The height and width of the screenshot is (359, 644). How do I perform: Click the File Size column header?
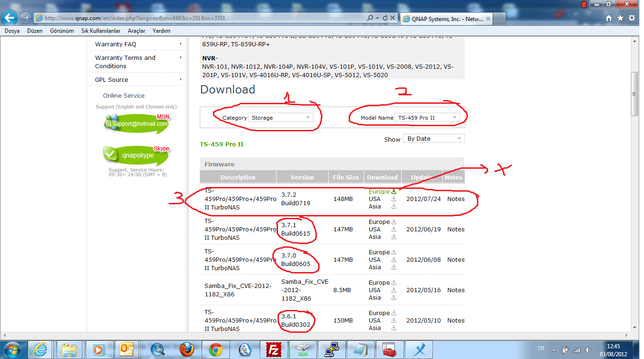tap(346, 177)
